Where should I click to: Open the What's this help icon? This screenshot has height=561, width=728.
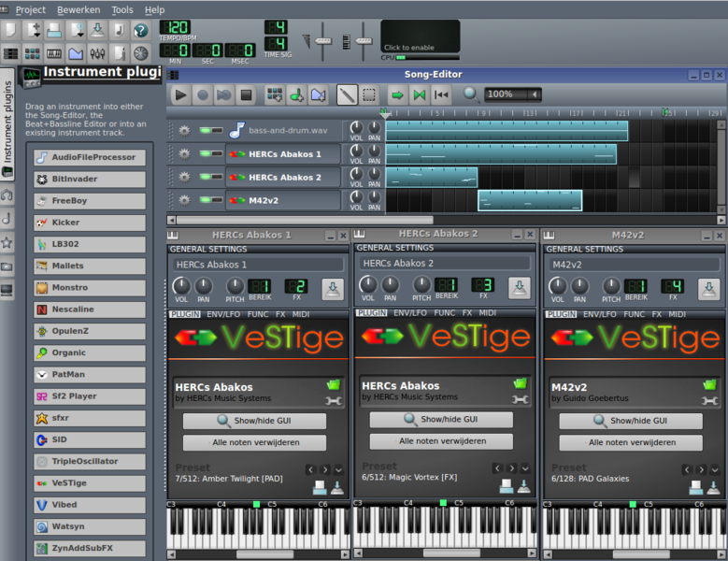[140, 30]
